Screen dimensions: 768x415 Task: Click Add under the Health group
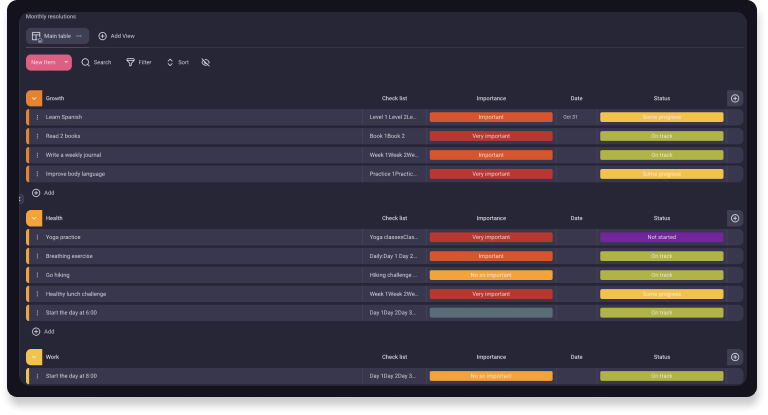(x=43, y=331)
